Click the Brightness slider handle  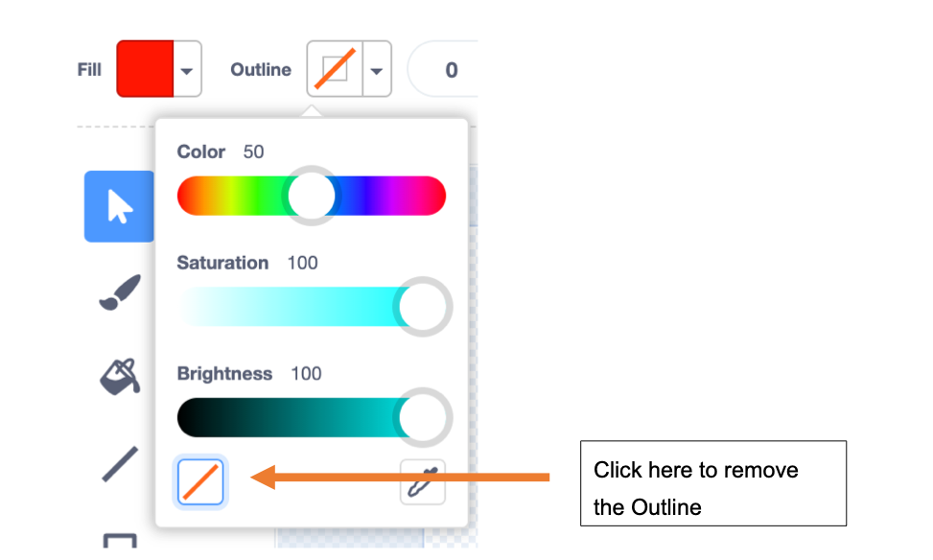pos(423,417)
